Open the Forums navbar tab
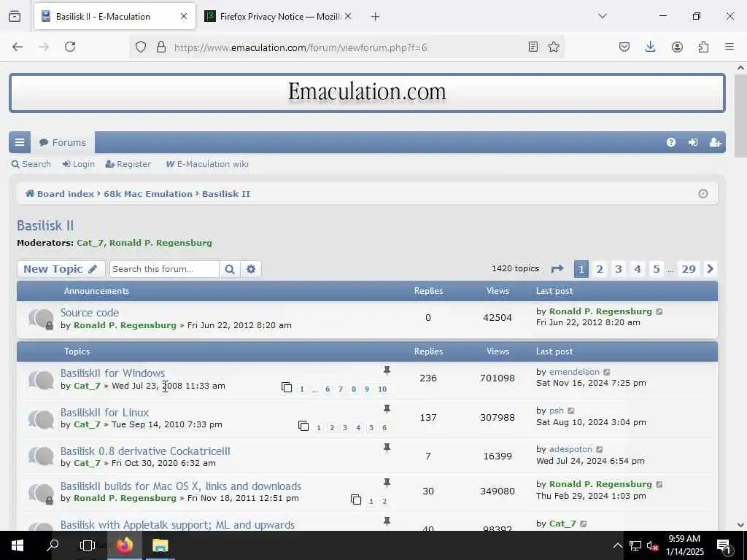Screen dimensions: 747x560 (x=63, y=142)
